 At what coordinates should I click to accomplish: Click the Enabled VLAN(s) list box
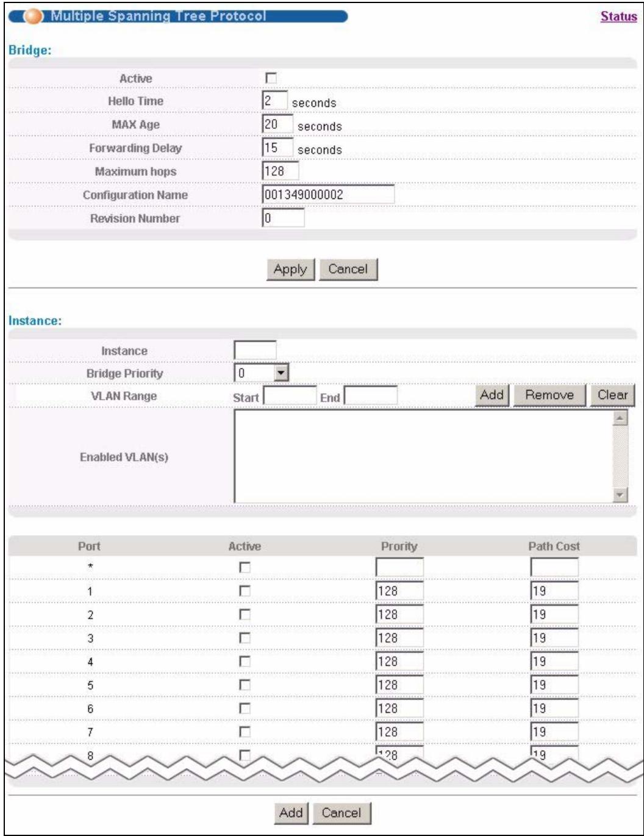click(431, 456)
